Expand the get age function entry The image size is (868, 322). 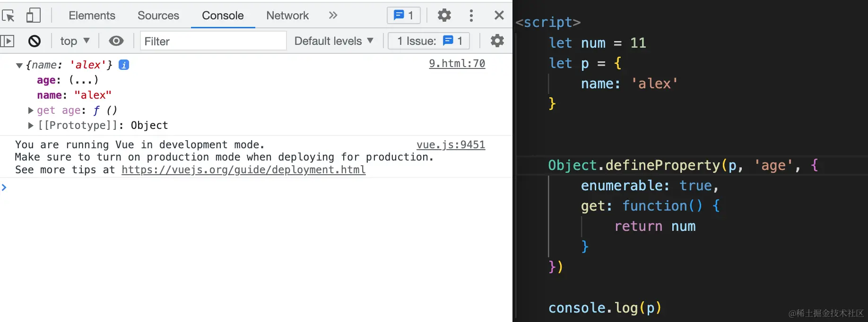(31, 110)
